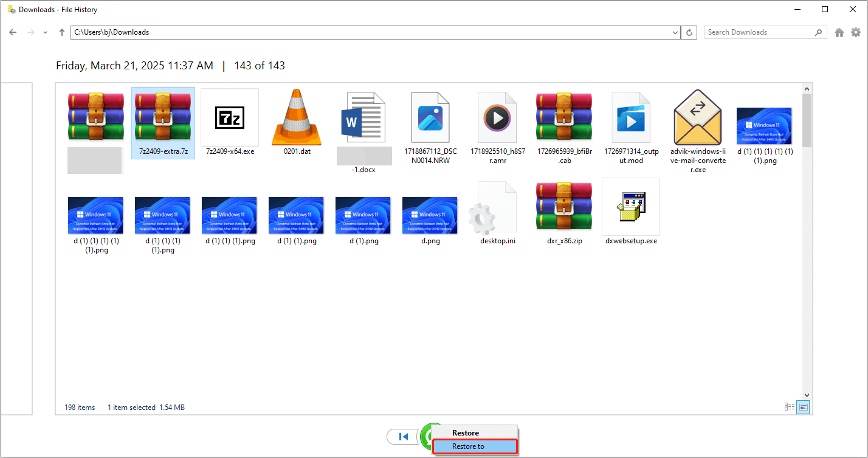Click the skip-to-previous-version button
Screen dimensions: 868x458
[403, 437]
